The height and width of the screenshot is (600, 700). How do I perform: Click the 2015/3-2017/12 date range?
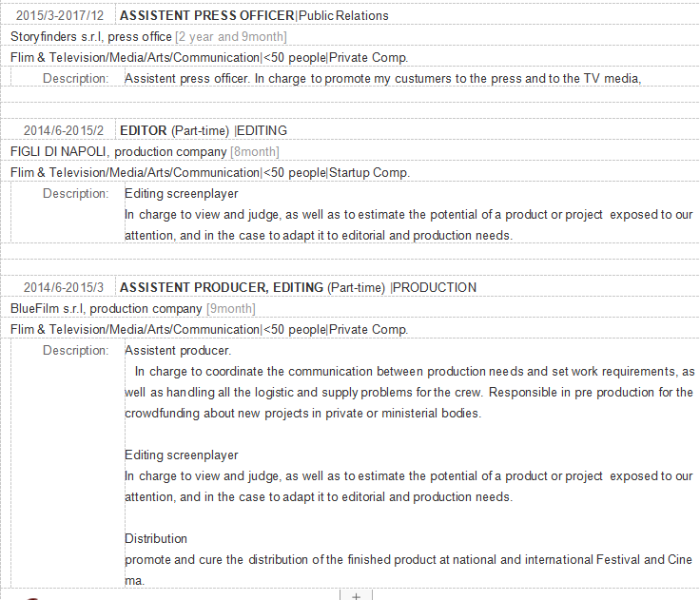pos(60,15)
